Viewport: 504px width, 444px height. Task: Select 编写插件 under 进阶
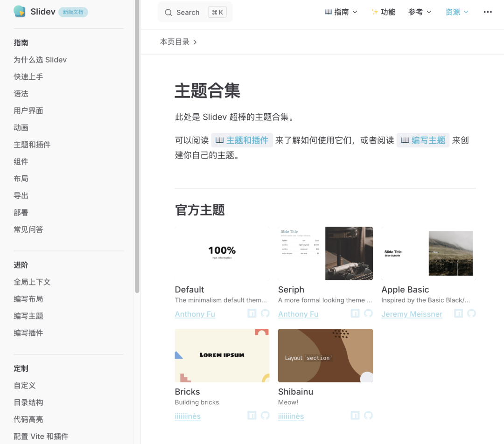click(x=28, y=333)
